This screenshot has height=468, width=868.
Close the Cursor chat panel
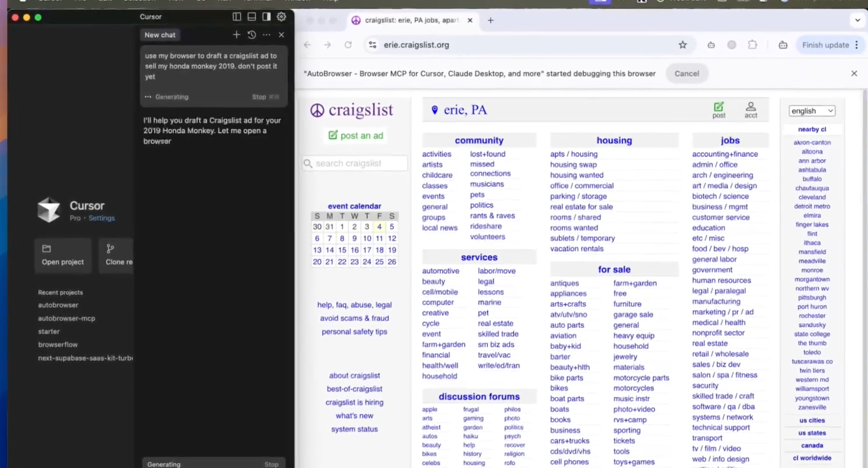click(281, 35)
